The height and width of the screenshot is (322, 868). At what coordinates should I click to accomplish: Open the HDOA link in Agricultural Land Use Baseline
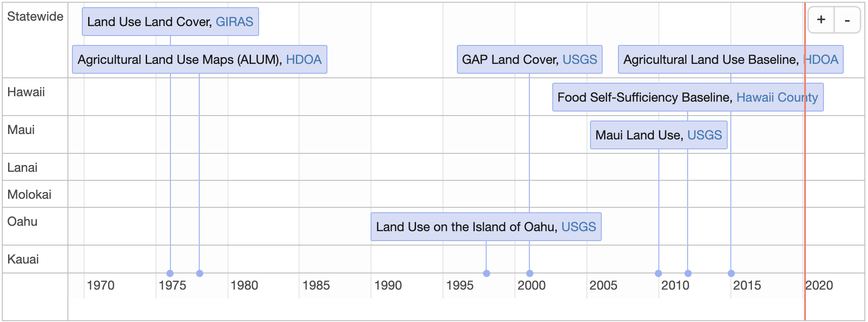pyautogui.click(x=823, y=59)
